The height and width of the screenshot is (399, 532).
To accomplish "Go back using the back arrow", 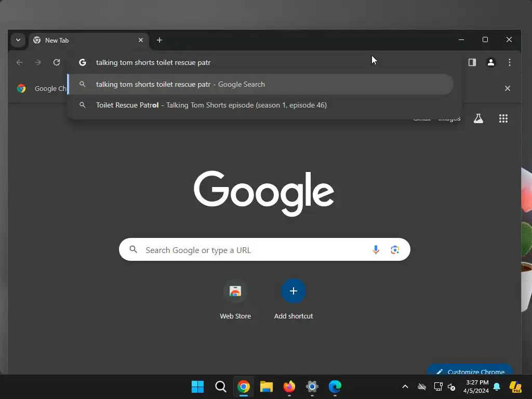I will click(19, 62).
